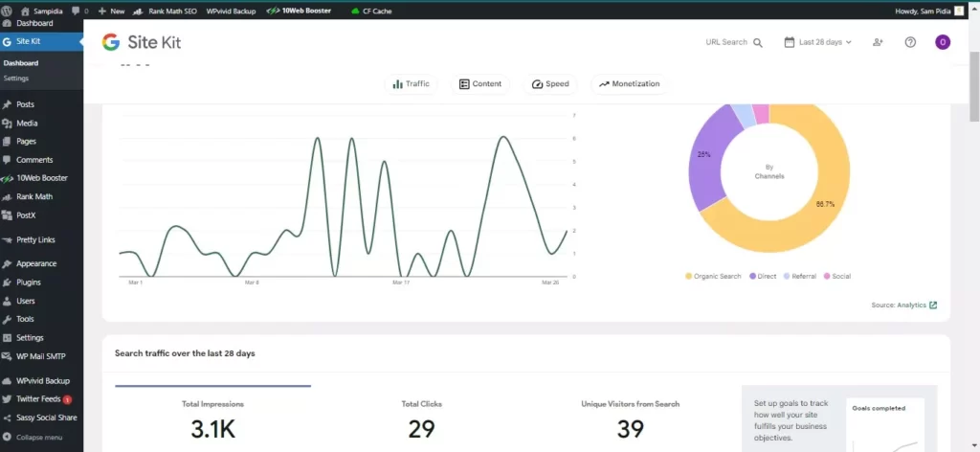Open Howdy, Sam Pidia account menu

point(928,11)
